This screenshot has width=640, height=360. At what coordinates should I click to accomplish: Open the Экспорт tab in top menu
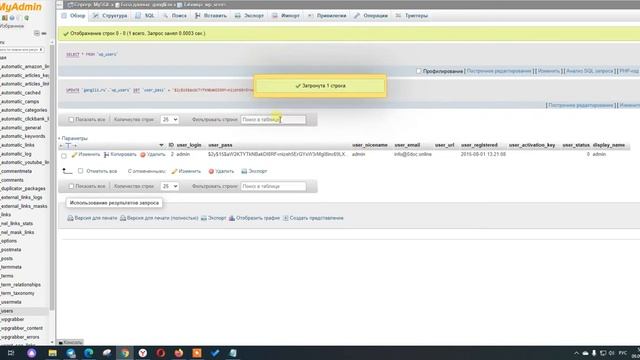[249, 16]
